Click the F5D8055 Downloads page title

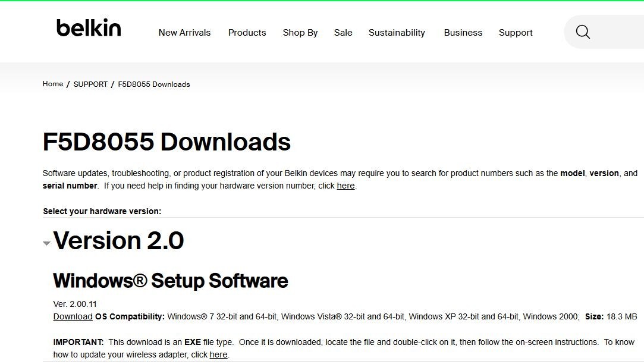167,142
